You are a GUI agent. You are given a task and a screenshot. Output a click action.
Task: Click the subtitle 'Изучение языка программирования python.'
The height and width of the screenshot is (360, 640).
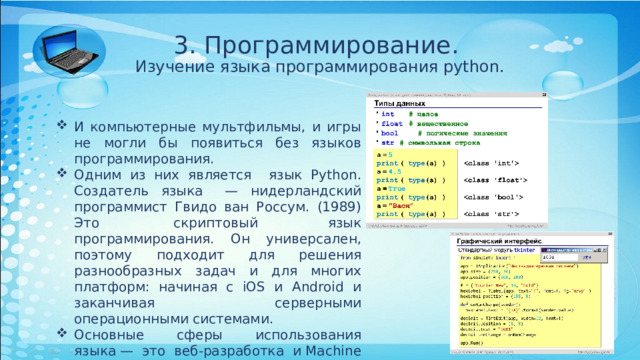pyautogui.click(x=320, y=67)
